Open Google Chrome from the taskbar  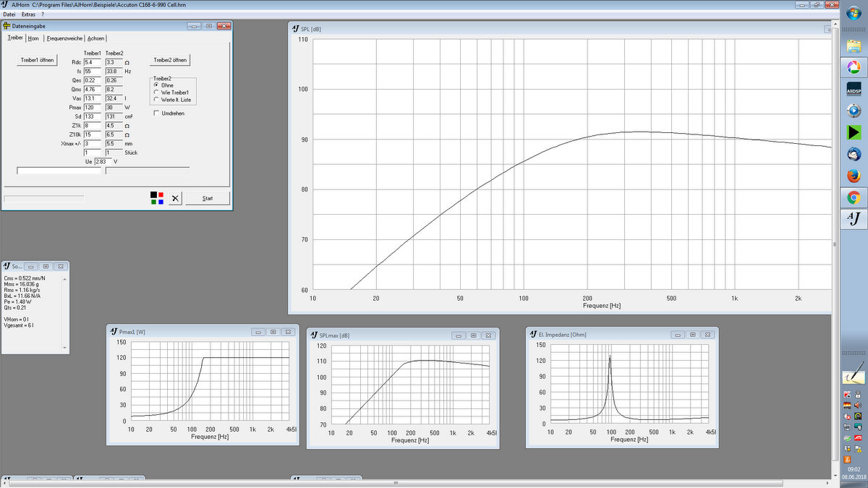(853, 197)
